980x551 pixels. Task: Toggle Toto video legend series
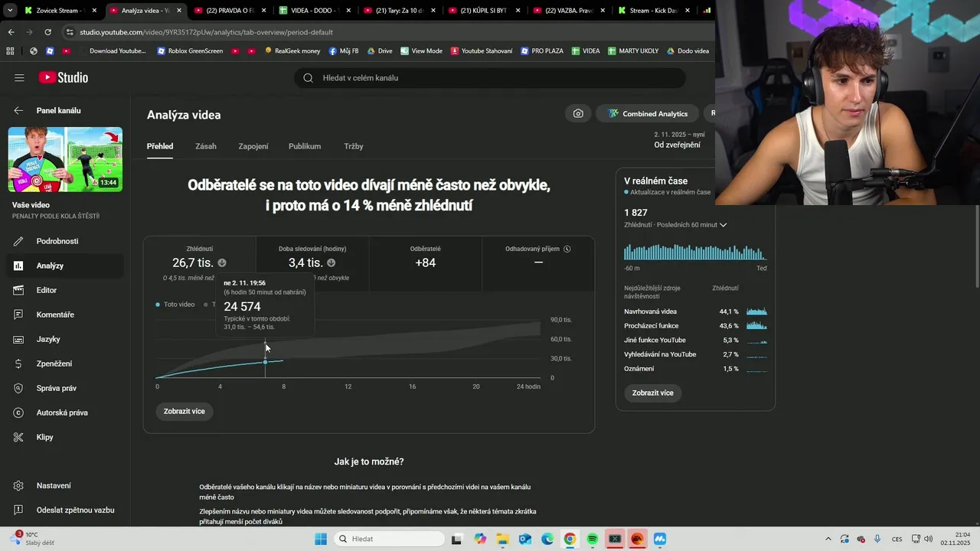click(x=175, y=305)
